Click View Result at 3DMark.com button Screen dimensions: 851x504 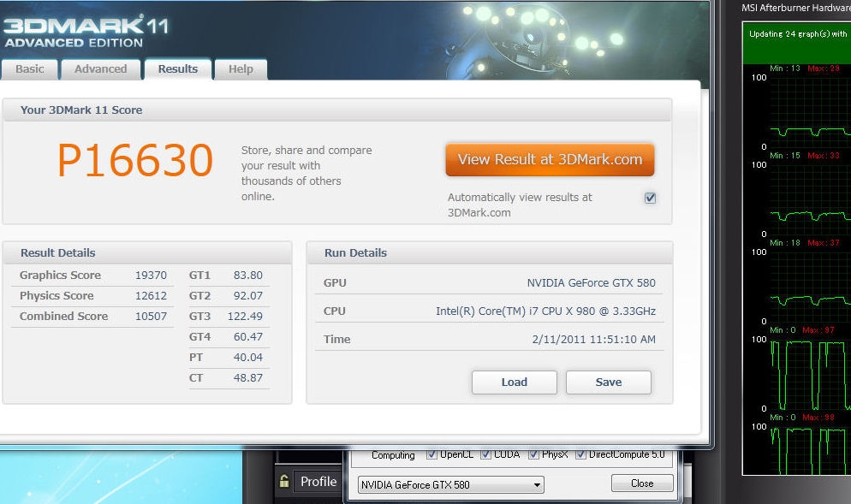point(550,159)
